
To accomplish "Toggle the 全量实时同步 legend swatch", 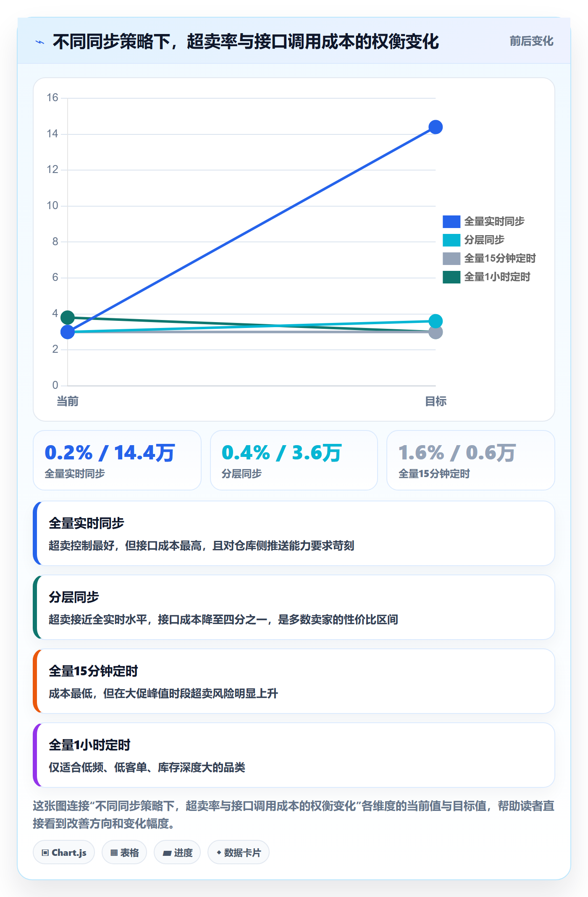I will (451, 221).
